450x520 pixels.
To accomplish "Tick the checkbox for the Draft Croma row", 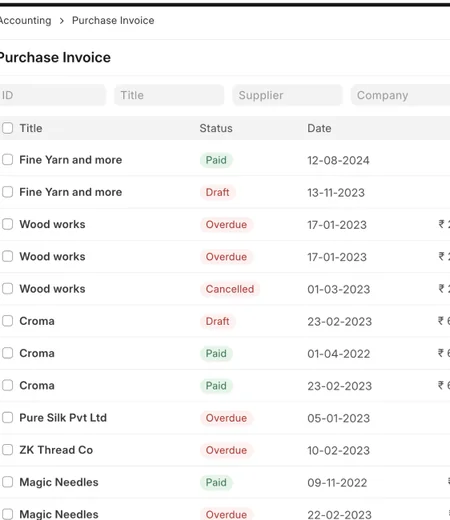I will 7,321.
